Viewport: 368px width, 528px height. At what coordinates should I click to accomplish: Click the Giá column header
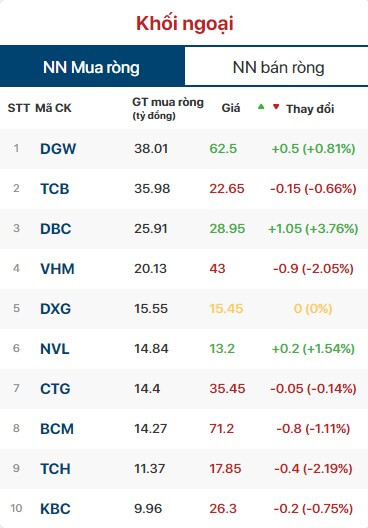click(231, 108)
